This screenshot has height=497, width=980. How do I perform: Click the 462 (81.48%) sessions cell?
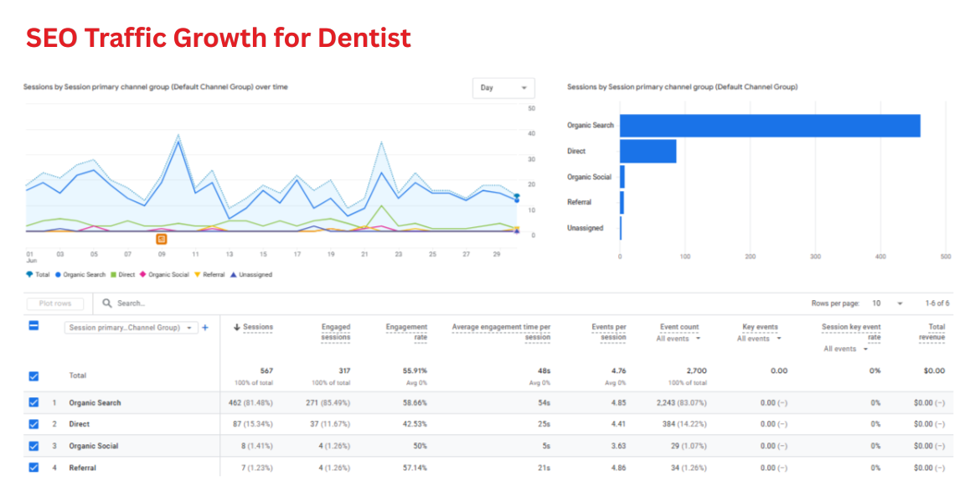[250, 402]
